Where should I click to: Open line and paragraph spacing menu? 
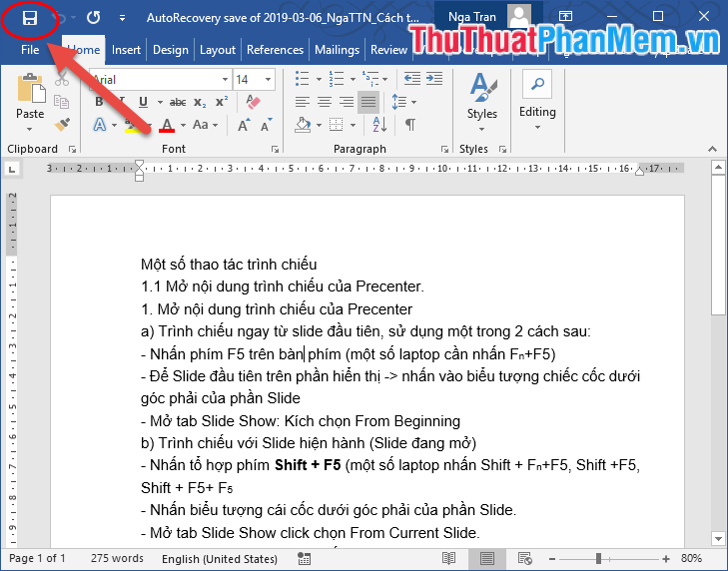click(403, 102)
